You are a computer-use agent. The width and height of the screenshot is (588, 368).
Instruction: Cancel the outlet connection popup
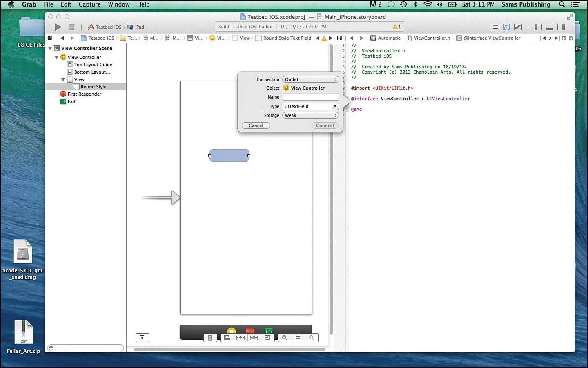click(256, 126)
